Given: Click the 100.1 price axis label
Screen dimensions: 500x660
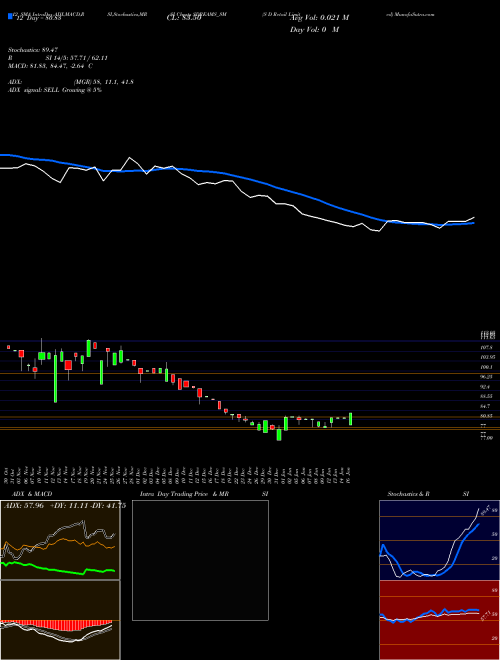Looking at the screenshot, I should point(486,367).
